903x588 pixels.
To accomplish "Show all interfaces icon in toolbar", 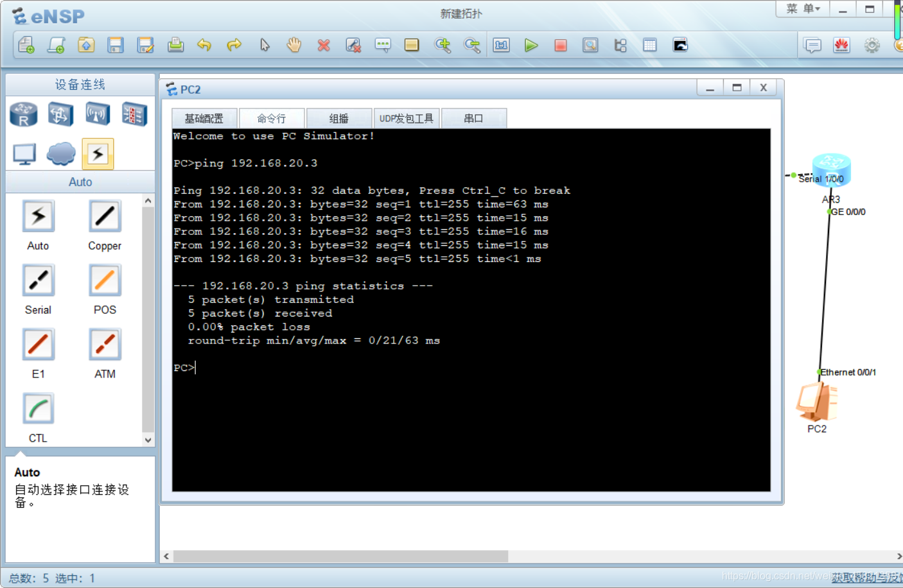I will (x=620, y=45).
